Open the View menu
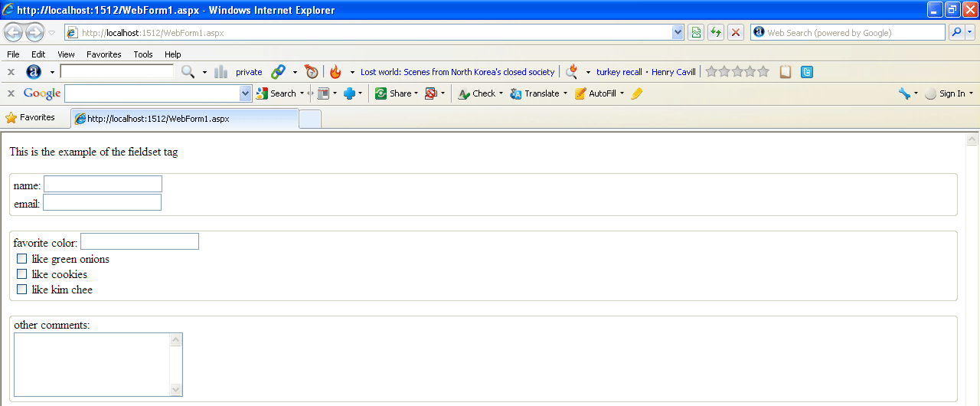 [x=66, y=54]
